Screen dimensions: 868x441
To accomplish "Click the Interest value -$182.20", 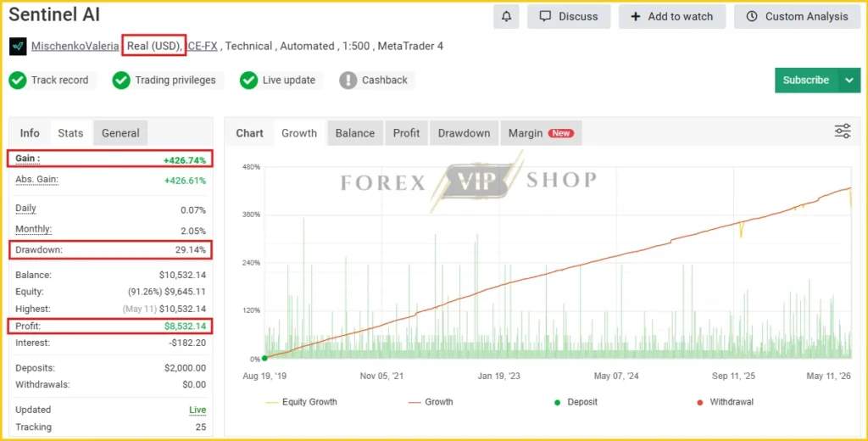I will tap(187, 343).
